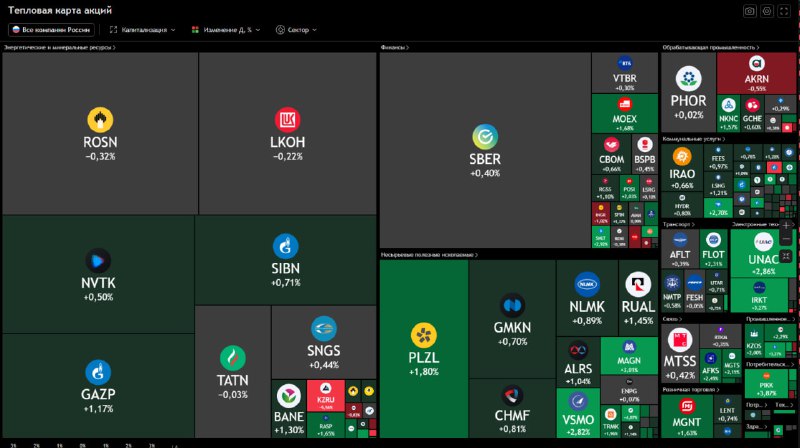Screen dimensions: 800x448
Task: Click the RUAL Rusal logo
Action: point(638,285)
